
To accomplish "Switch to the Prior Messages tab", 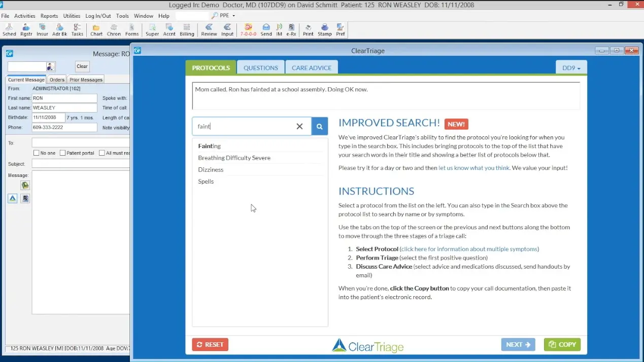I will tap(85, 79).
